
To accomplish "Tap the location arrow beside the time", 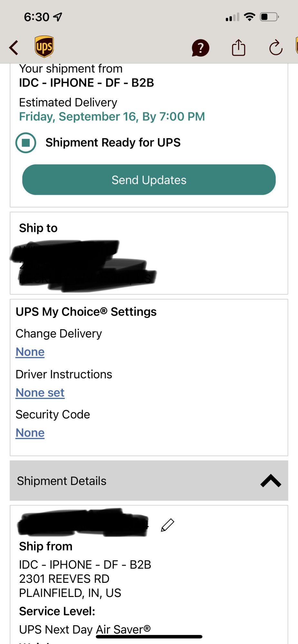I will pyautogui.click(x=58, y=17).
